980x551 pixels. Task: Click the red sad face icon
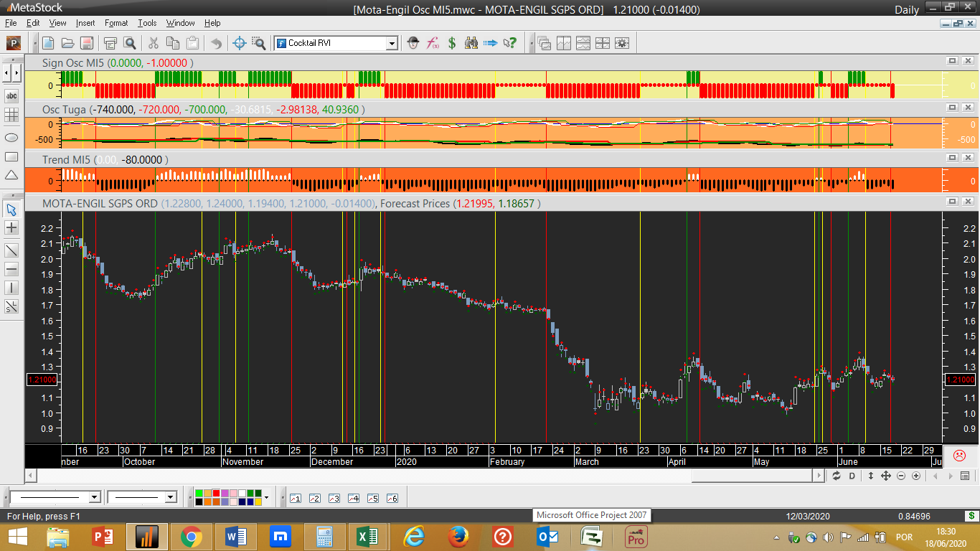pyautogui.click(x=958, y=455)
